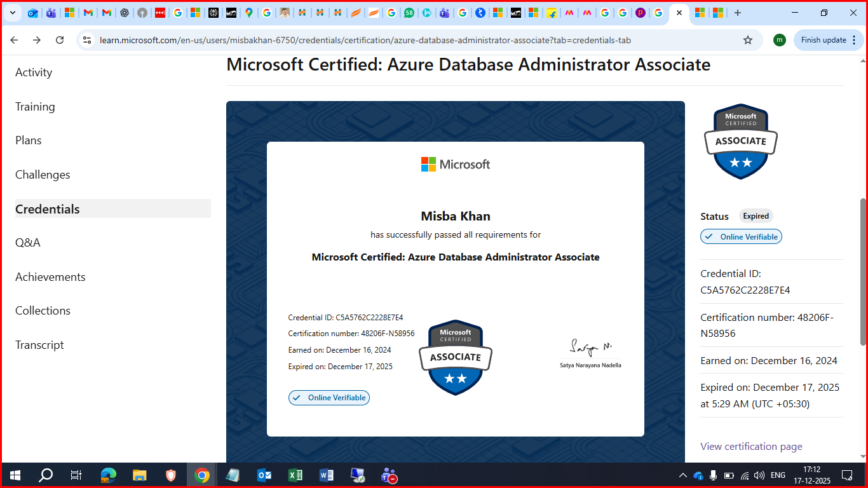Open the volume control in system tray

(x=759, y=475)
